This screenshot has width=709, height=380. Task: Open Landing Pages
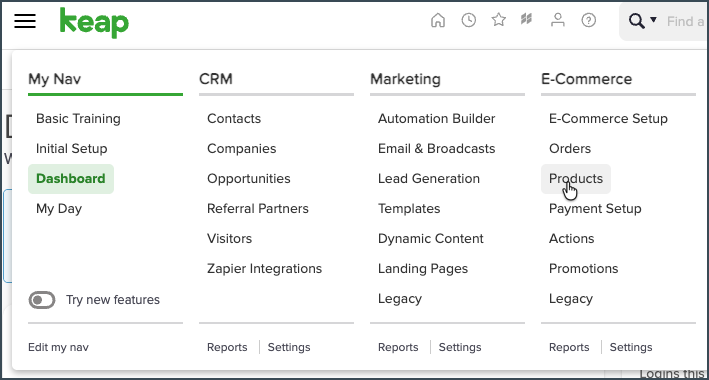(x=423, y=269)
